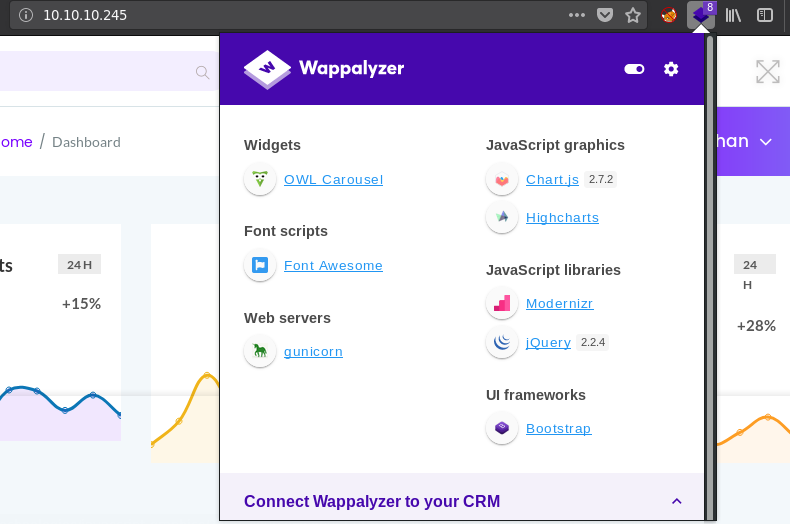Image resolution: width=790 pixels, height=524 pixels.
Task: Click the Wappalyzer extension toolbar icon
Action: pos(701,15)
